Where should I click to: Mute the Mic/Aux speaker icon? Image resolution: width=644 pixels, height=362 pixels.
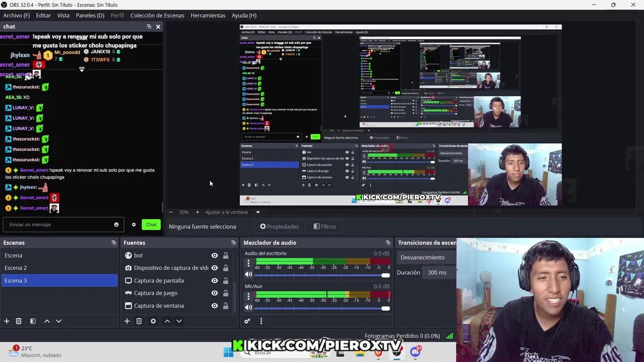coord(248,307)
